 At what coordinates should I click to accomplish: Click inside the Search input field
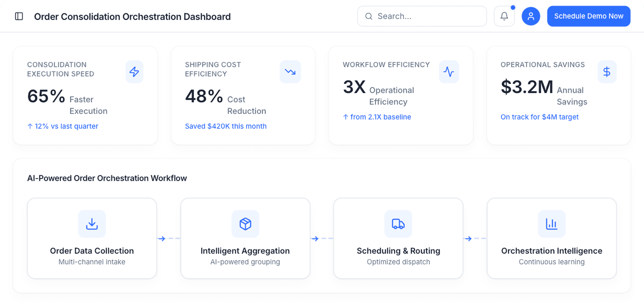[422, 16]
